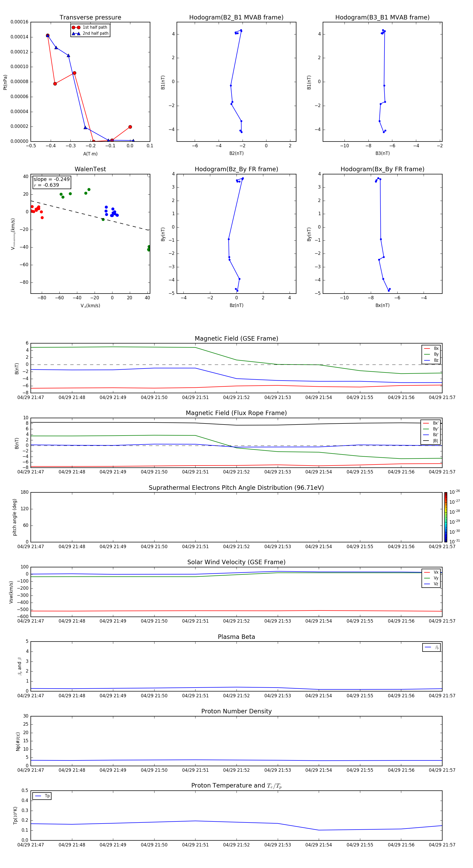The image size is (473, 868).
Task: Click the 'B3(nT)' x-axis label
Action: coord(382,154)
